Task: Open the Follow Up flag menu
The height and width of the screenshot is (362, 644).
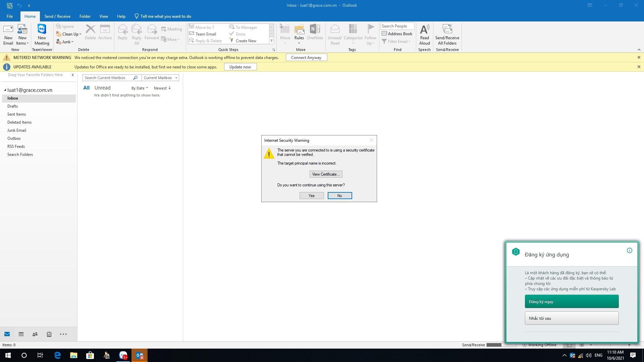Action: click(x=370, y=35)
